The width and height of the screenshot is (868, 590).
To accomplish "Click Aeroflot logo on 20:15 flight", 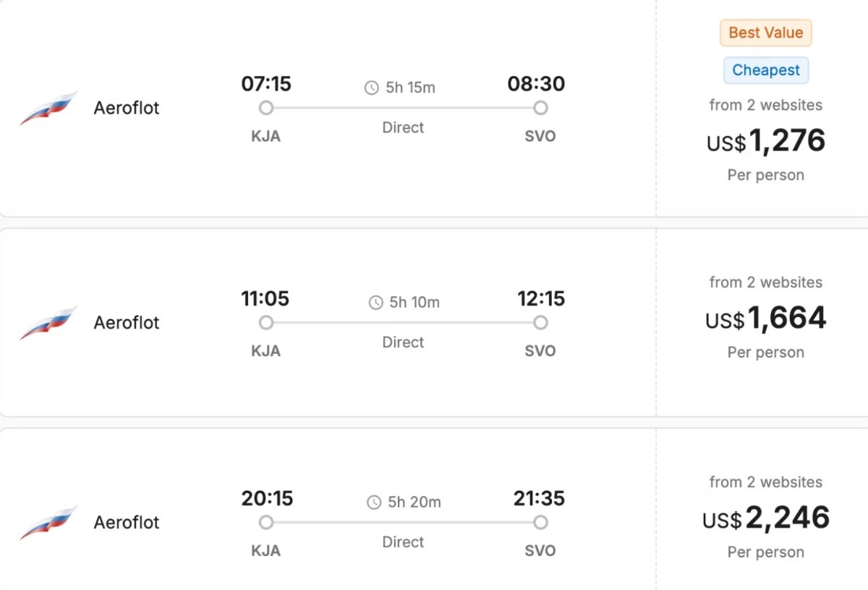I will pyautogui.click(x=48, y=523).
